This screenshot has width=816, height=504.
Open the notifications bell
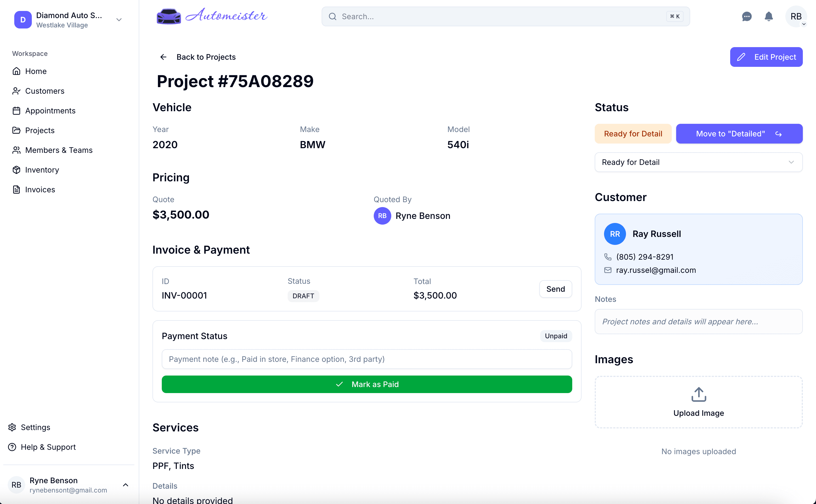pyautogui.click(x=769, y=16)
